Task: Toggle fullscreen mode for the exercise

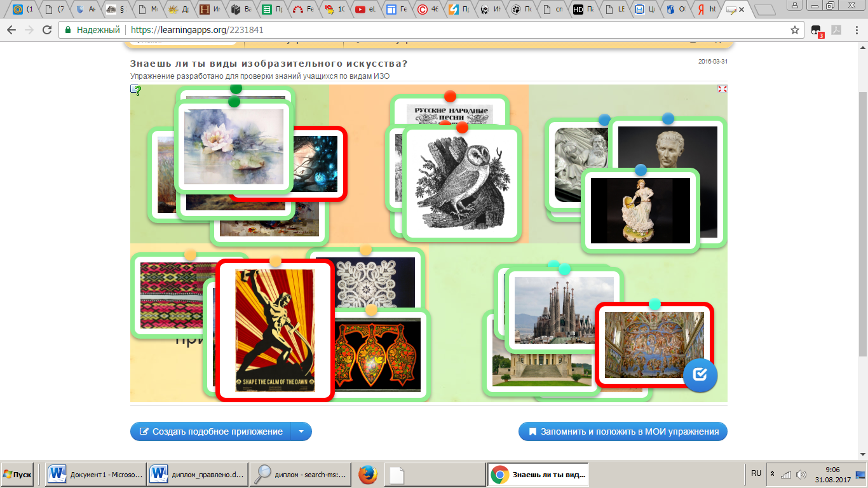Action: coord(722,89)
